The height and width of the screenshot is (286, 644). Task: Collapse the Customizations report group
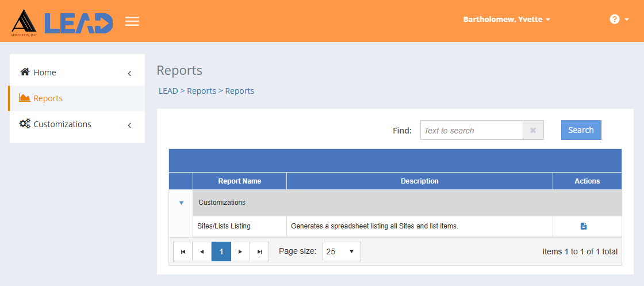coord(181,203)
